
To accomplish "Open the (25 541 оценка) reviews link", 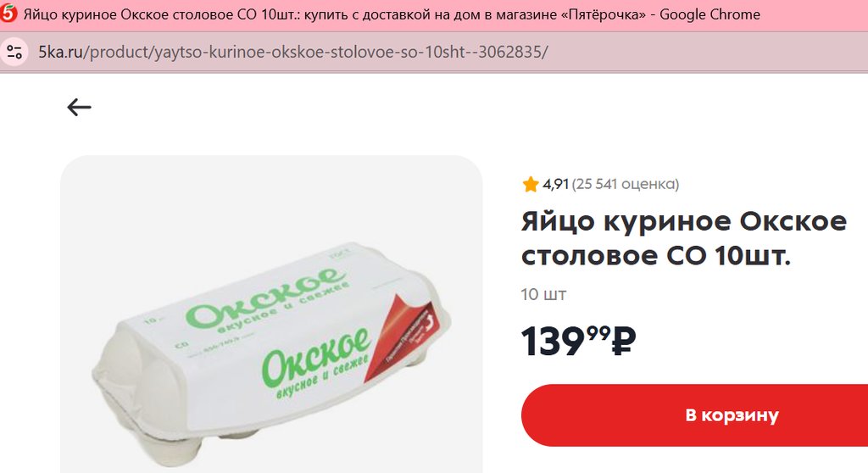I will (x=626, y=184).
